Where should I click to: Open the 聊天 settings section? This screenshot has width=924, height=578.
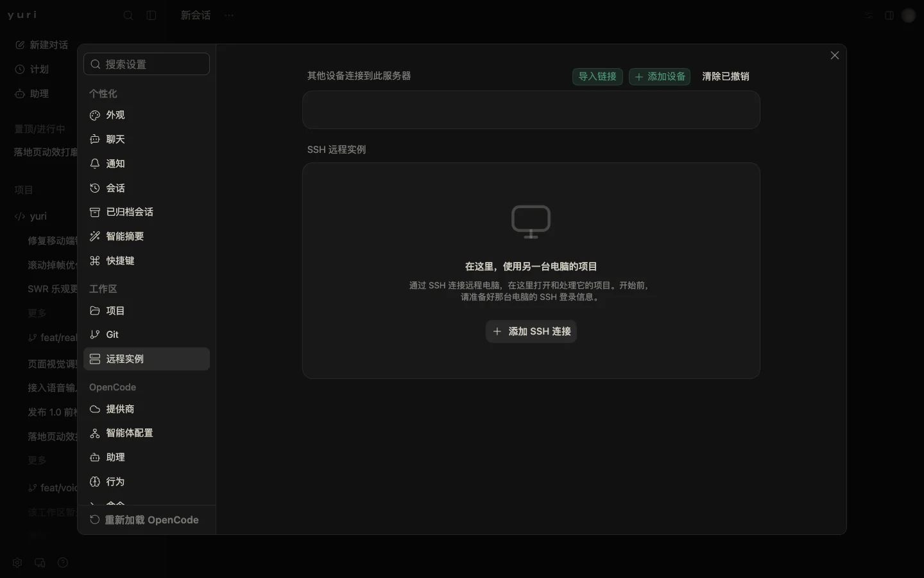pos(146,139)
